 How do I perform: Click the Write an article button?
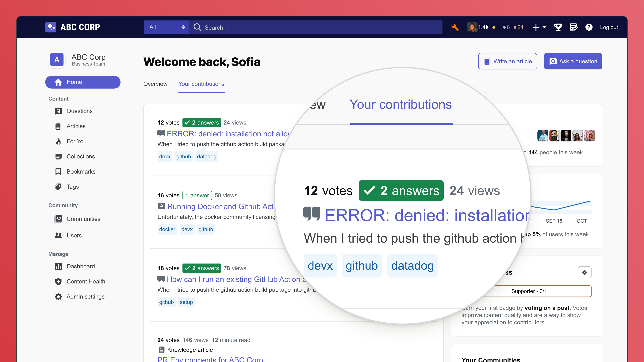click(508, 61)
